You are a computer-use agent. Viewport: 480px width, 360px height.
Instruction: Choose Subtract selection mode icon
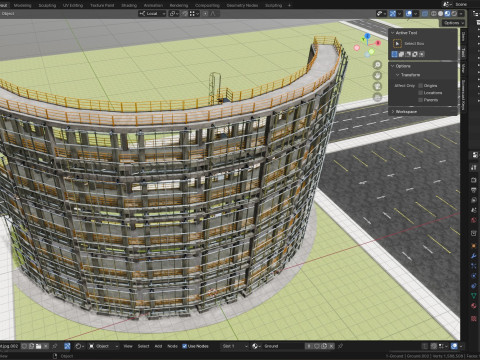tap(408, 54)
